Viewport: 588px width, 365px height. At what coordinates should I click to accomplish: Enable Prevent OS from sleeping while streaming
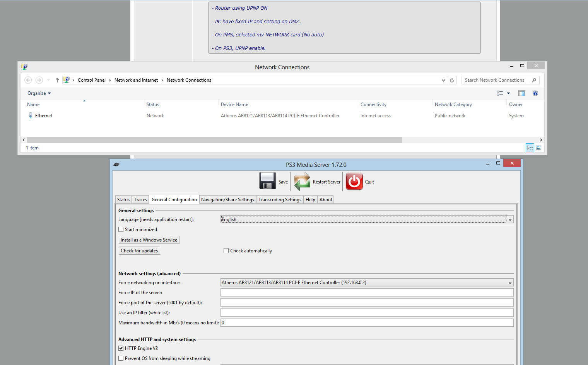point(121,358)
